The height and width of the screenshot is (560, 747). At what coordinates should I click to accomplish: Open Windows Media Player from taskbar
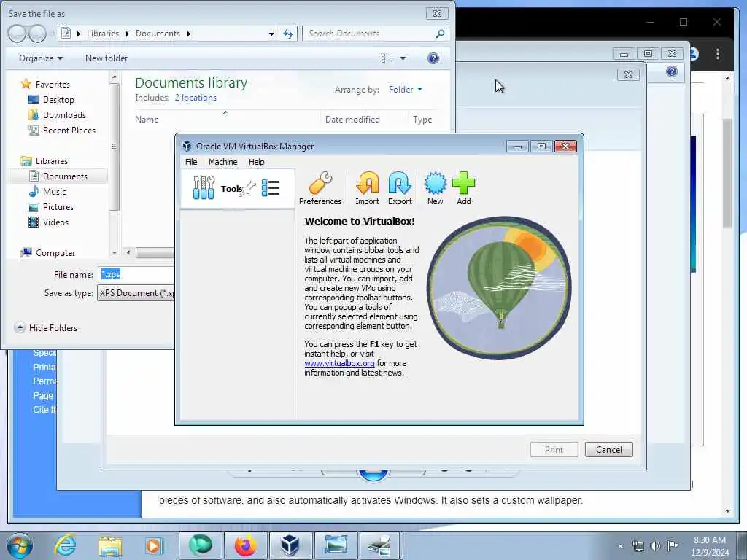point(154,545)
